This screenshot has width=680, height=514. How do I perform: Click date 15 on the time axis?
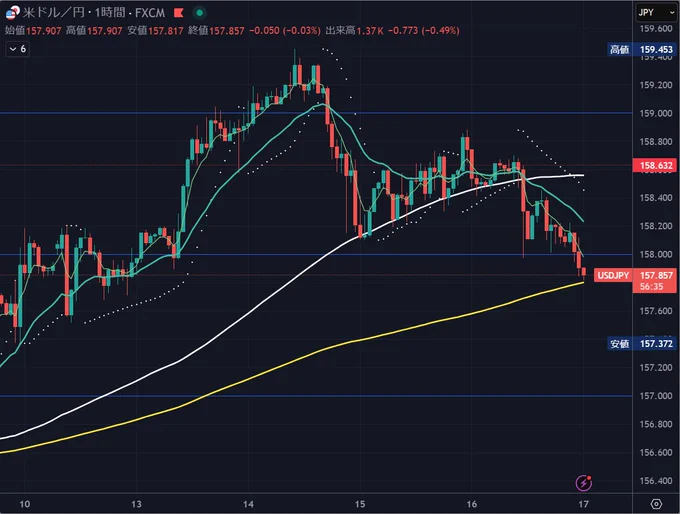[x=360, y=504]
